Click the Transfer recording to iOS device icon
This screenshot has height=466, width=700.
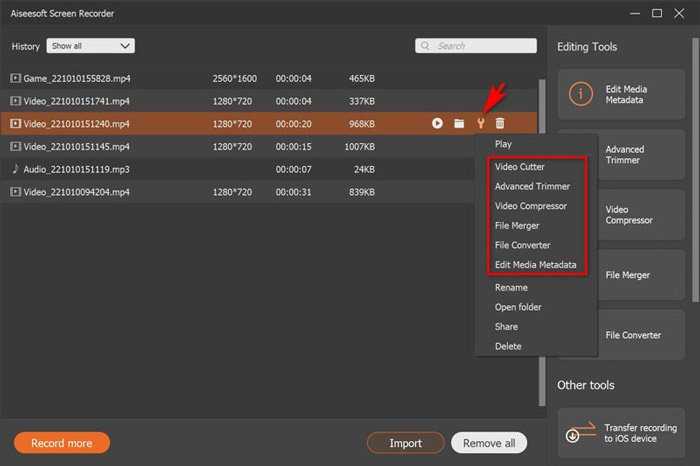click(579, 433)
